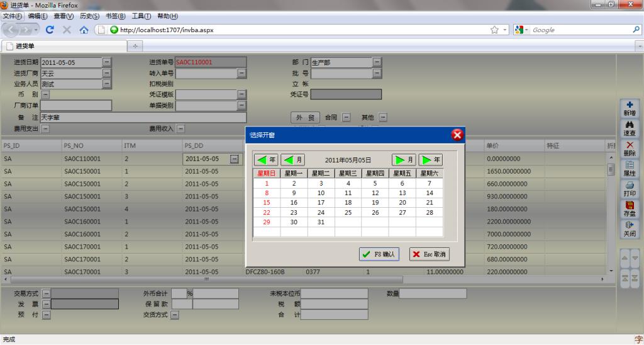Click the Google search magnifier icon
The image size is (644, 345).
636,30
